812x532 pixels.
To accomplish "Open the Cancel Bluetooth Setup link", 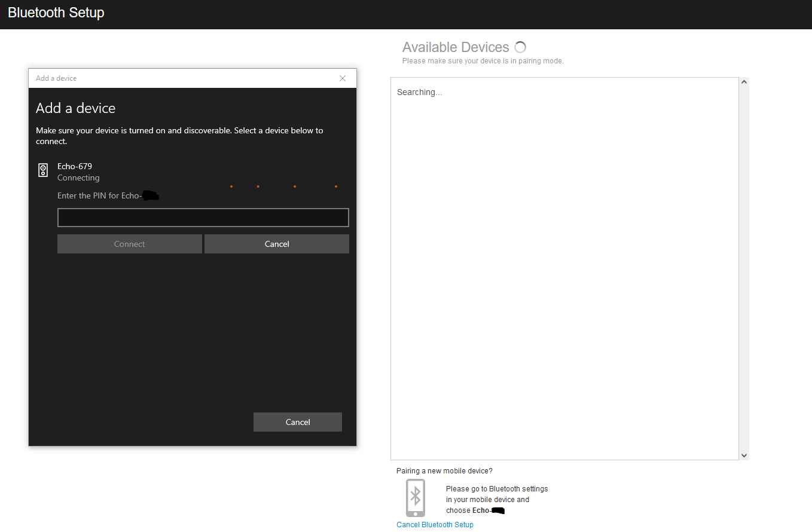I will tap(435, 525).
